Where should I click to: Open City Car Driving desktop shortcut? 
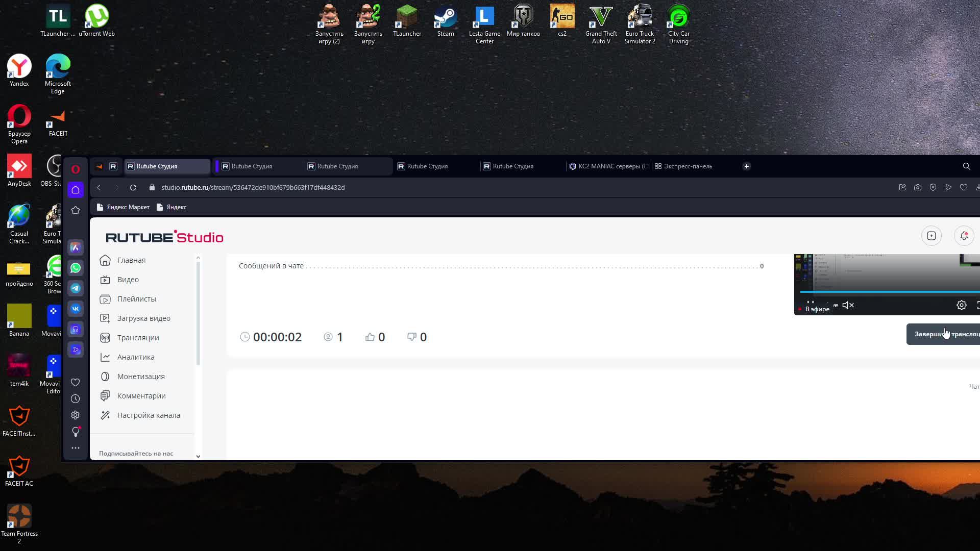click(678, 24)
